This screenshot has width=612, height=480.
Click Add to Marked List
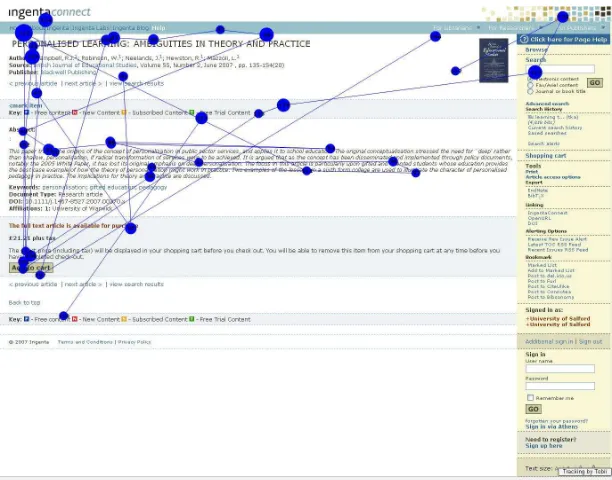[x=551, y=270]
